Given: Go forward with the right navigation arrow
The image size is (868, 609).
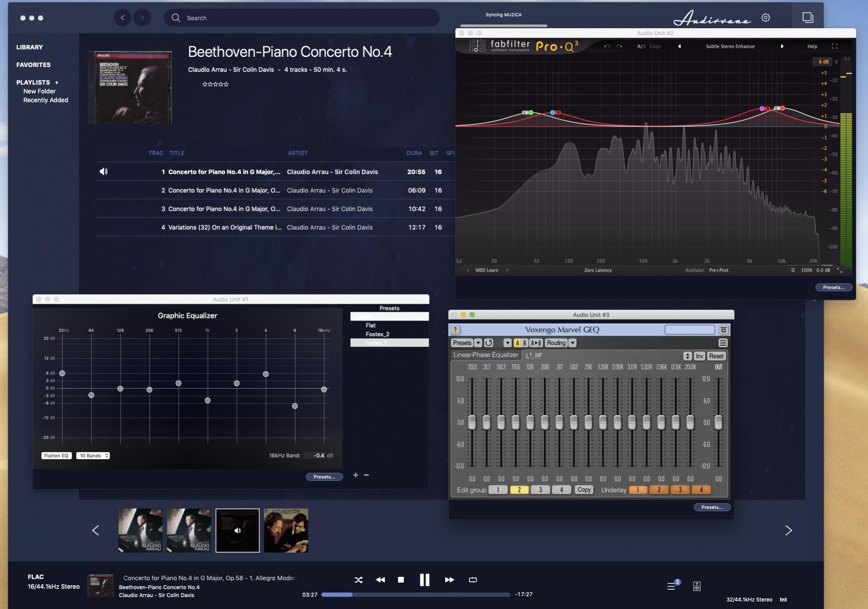Looking at the screenshot, I should (142, 18).
